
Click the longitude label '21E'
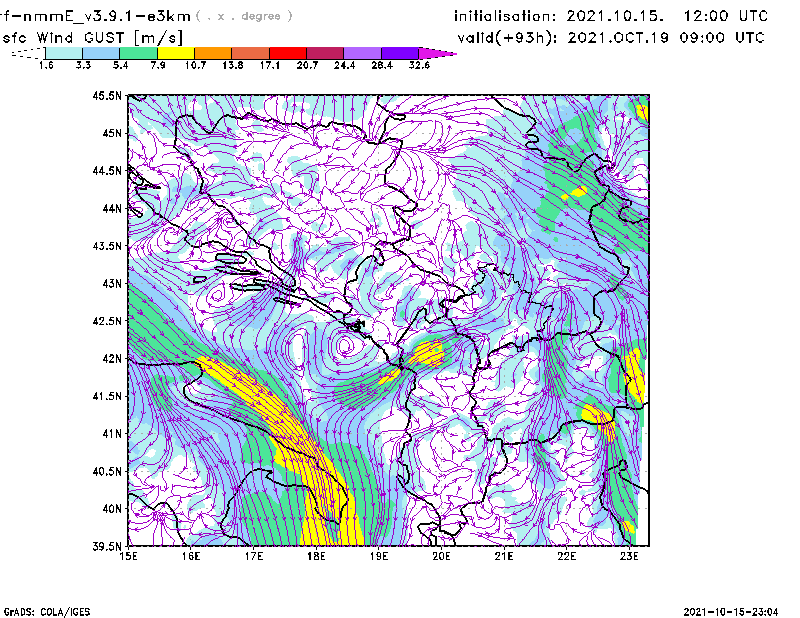tap(504, 556)
